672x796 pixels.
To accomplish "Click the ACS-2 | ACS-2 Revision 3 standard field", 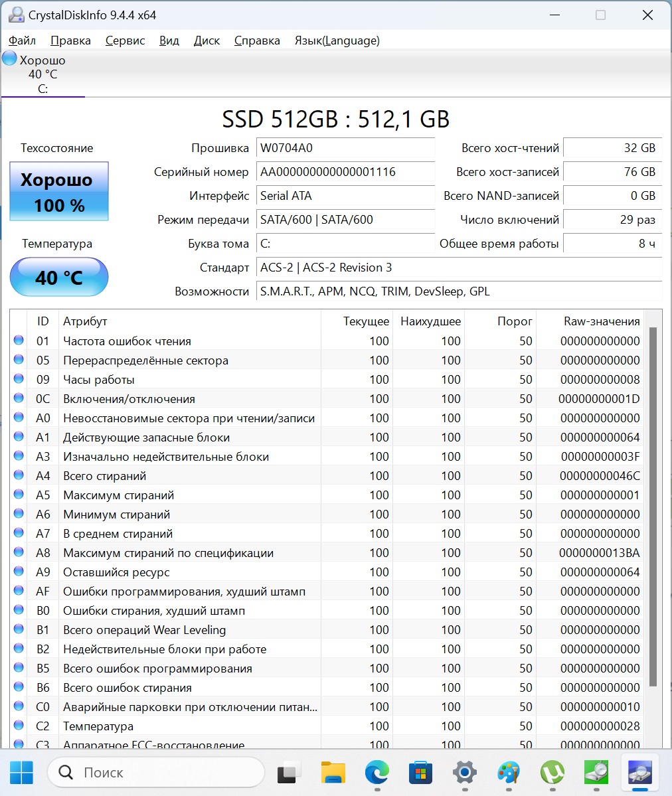I will (459, 268).
